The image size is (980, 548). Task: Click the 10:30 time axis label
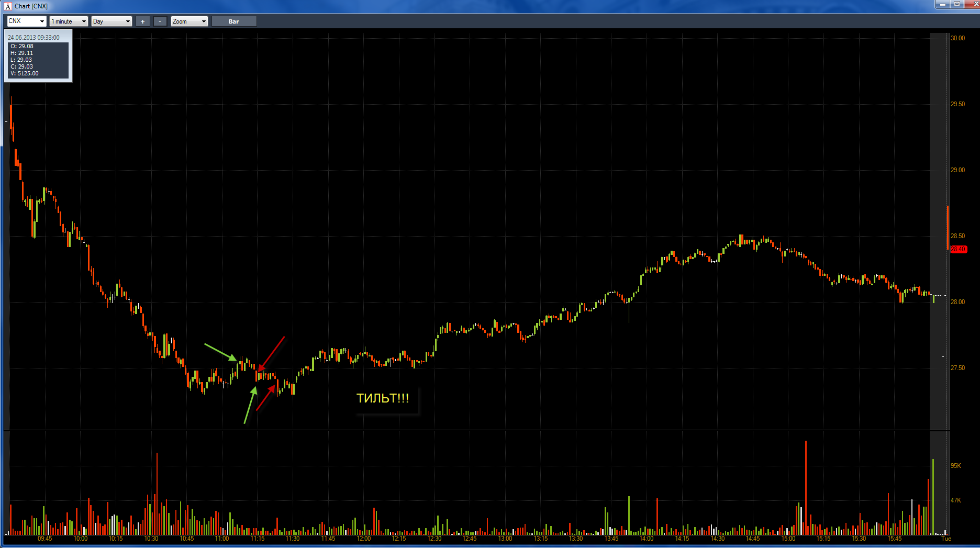pos(151,539)
